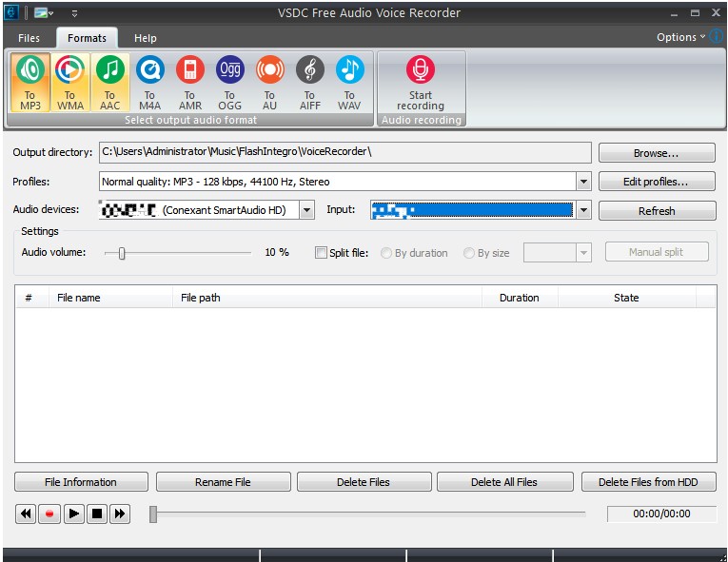This screenshot has width=728, height=562.
Task: Select the To AIFF format icon
Action: pos(309,69)
